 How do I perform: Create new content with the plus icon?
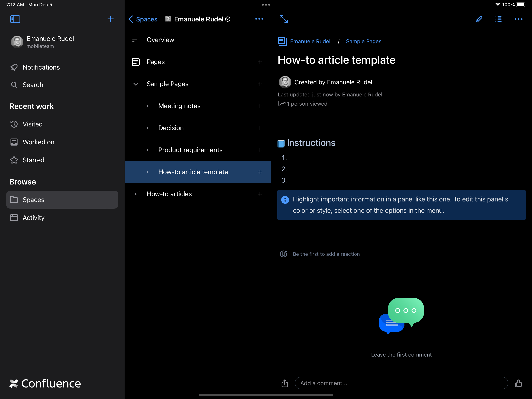110,19
